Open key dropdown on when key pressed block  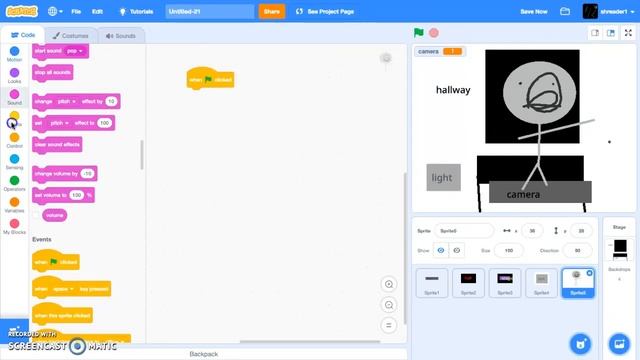pyautogui.click(x=62, y=289)
